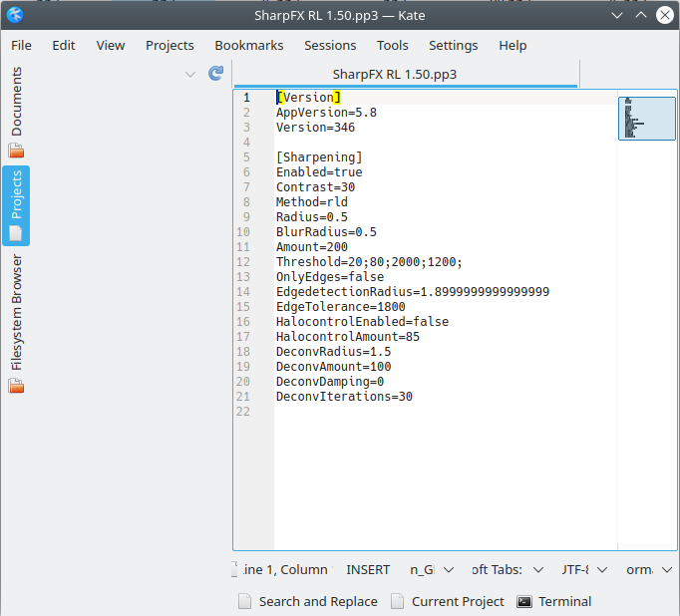Click the reload project refresh icon
Screen dimensions: 680x616
(x=215, y=73)
